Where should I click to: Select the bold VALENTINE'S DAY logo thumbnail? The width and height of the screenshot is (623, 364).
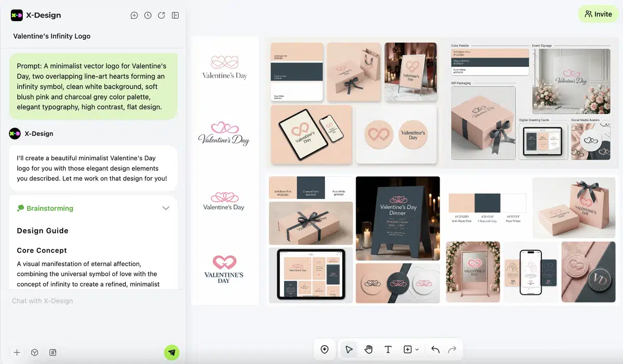(x=224, y=269)
